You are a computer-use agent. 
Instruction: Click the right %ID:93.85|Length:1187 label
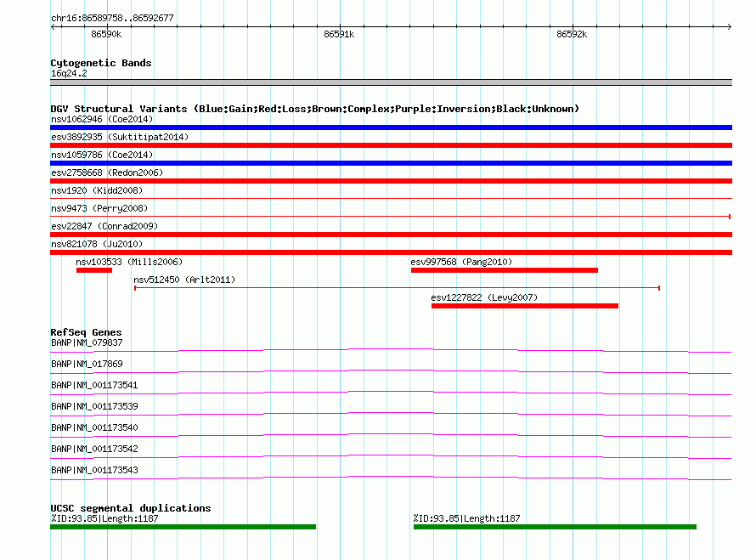click(466, 518)
